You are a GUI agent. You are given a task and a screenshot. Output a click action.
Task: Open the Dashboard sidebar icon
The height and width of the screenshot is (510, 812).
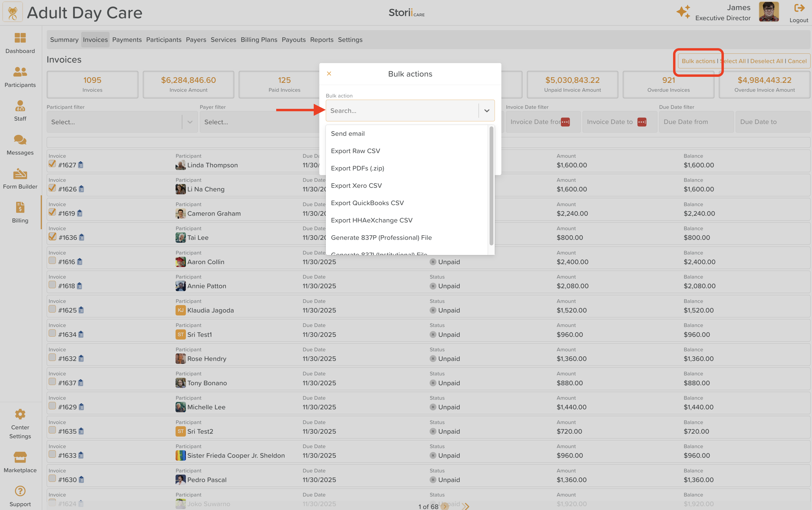click(20, 38)
